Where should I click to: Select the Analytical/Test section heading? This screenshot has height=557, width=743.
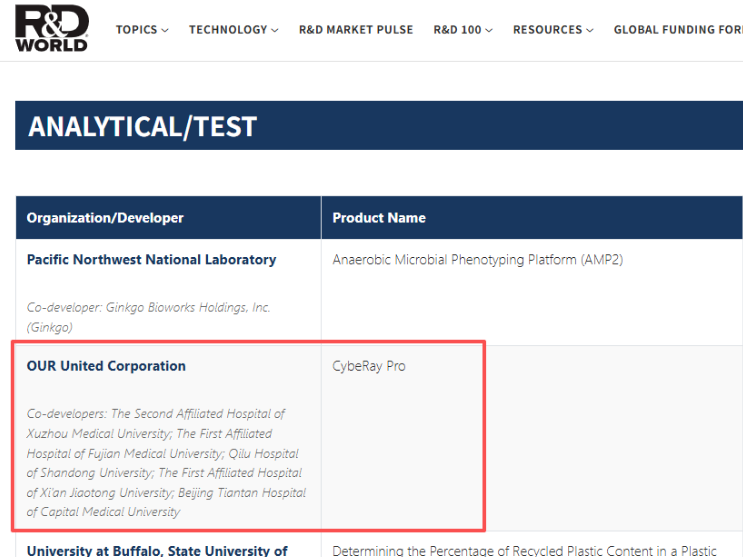(142, 127)
